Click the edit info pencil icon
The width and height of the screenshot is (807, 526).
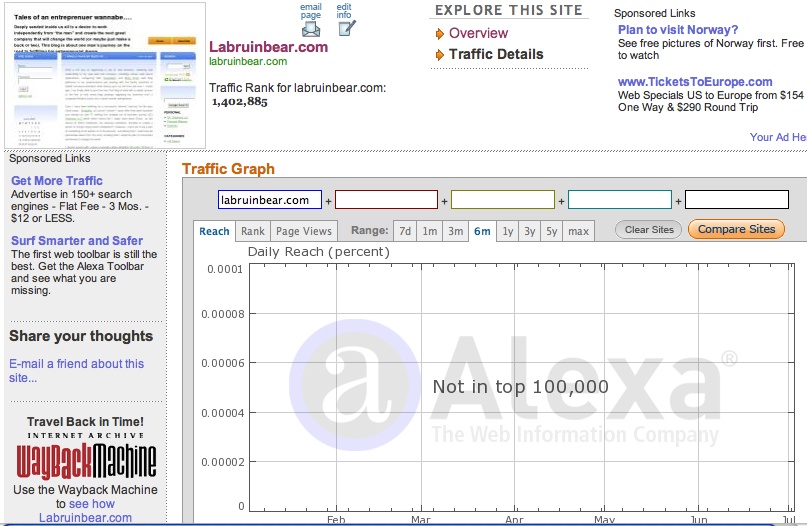347,28
